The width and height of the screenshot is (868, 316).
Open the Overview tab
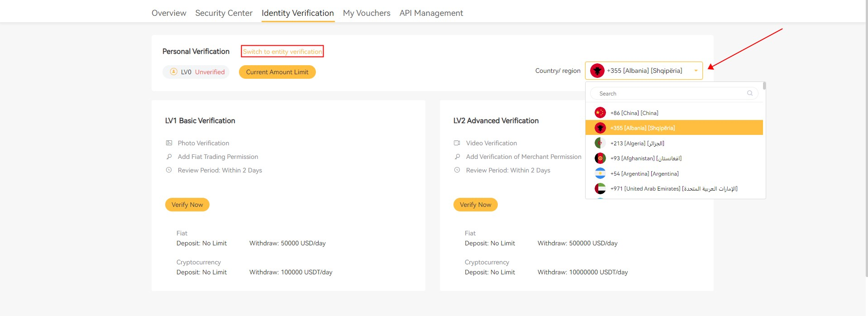pyautogui.click(x=169, y=13)
